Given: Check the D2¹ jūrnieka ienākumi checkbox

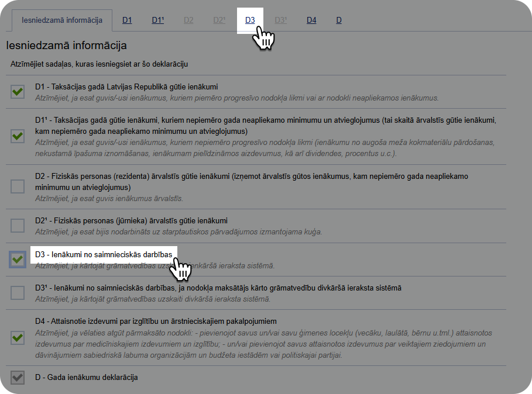Looking at the screenshot, I should click(x=17, y=226).
